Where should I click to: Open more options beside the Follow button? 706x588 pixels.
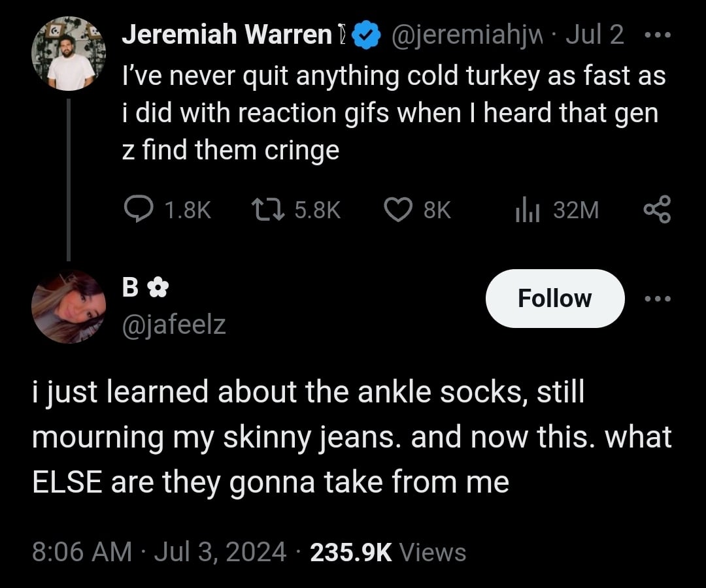coord(656,299)
